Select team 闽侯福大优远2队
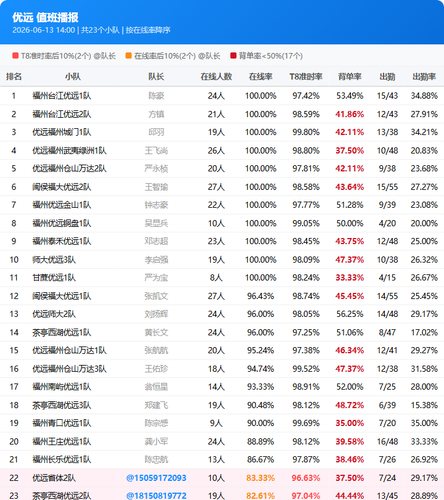The image size is (444, 500). (62, 187)
